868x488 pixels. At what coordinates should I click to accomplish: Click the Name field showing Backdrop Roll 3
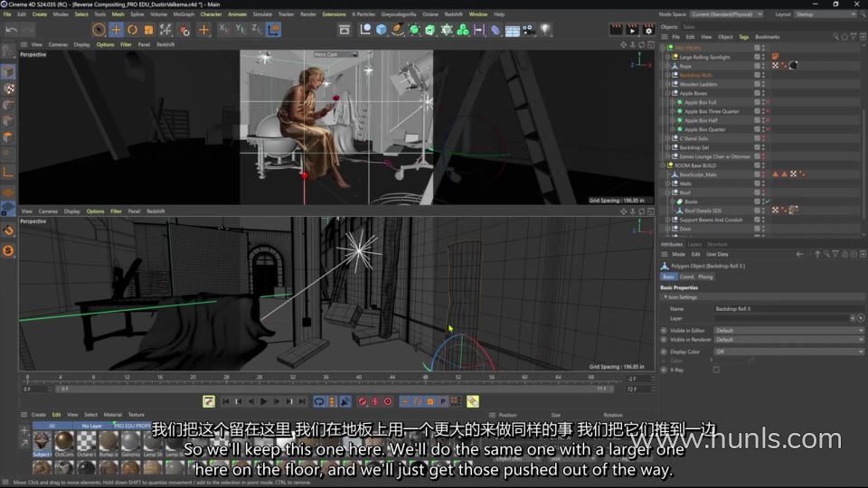coord(782,309)
